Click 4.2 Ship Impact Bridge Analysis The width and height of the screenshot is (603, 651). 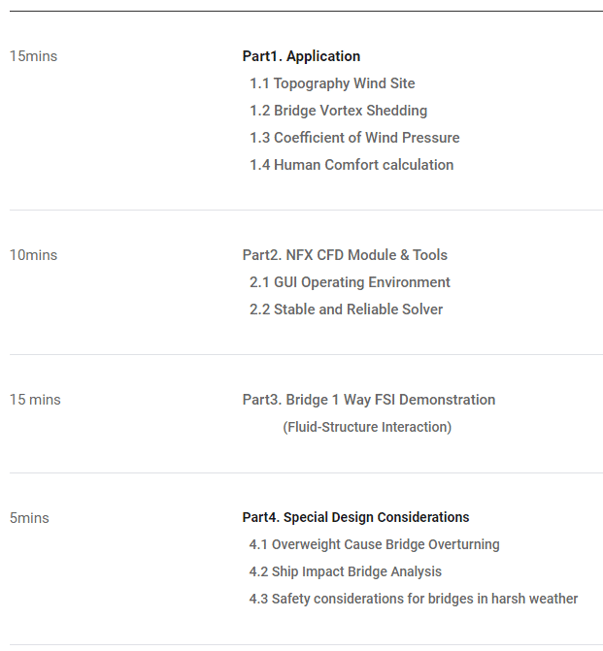click(345, 572)
